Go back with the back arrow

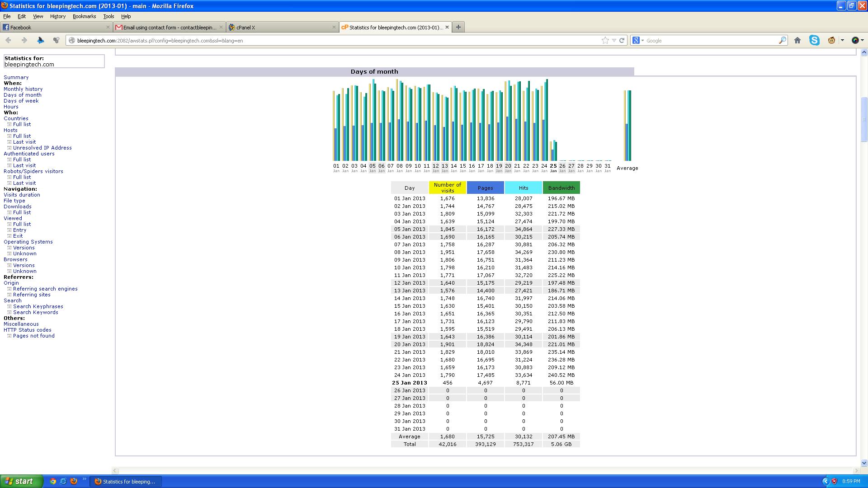(8, 41)
